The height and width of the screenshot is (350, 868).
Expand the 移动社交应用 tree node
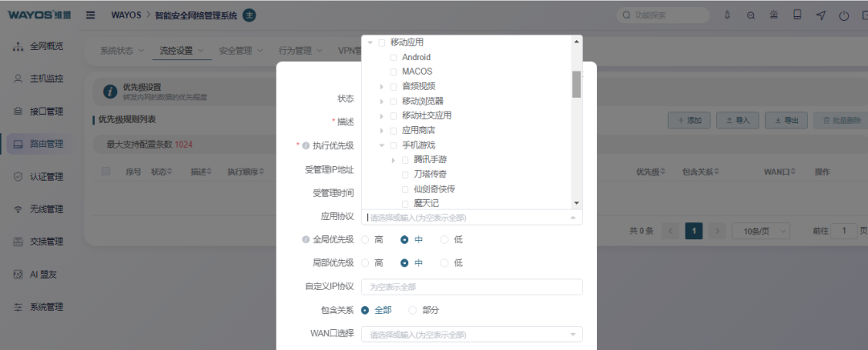coord(382,116)
